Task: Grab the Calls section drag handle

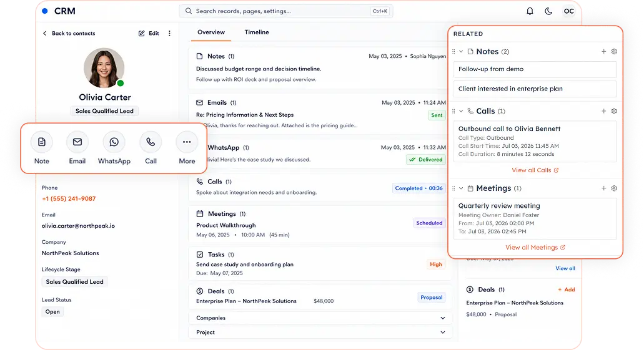Action: [x=453, y=111]
